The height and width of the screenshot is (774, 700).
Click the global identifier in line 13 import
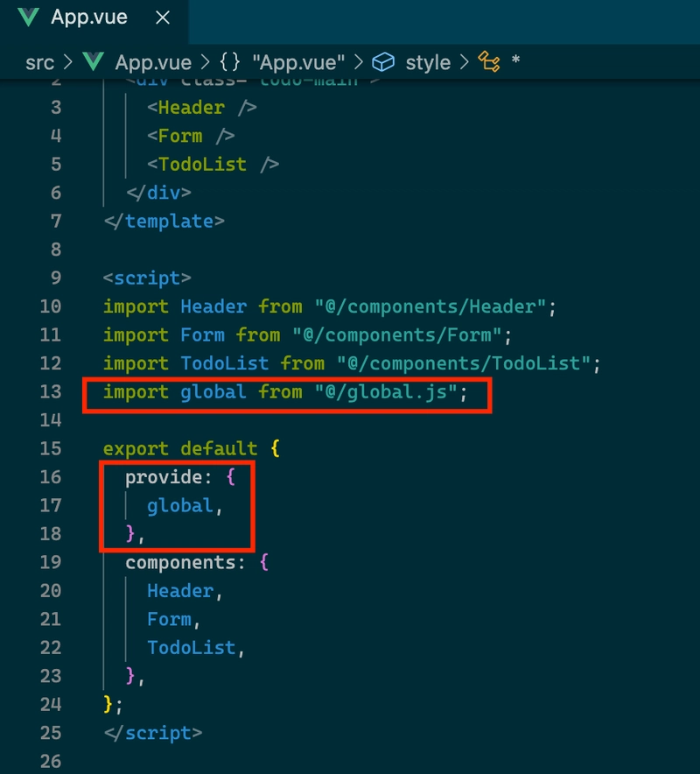213,392
